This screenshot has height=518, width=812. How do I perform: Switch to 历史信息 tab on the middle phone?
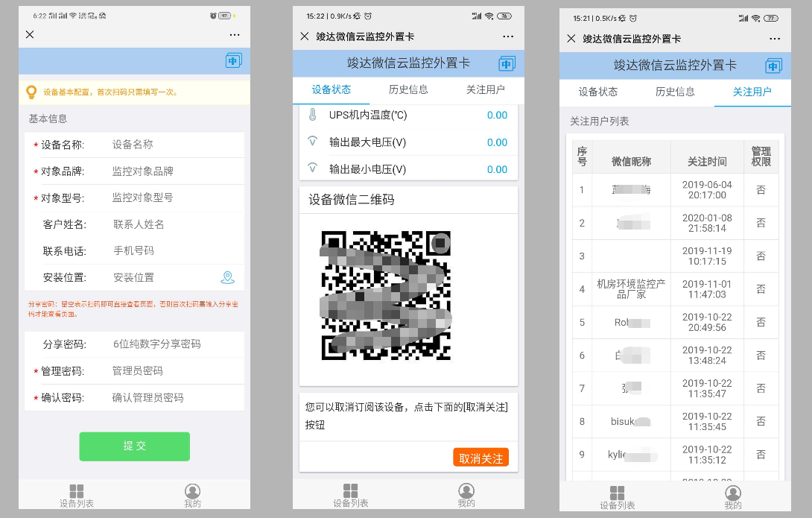[408, 89]
